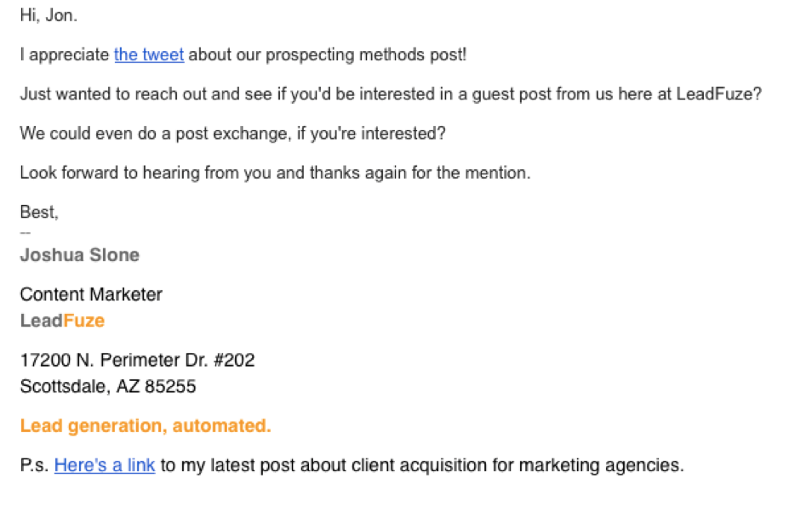
Task: Click the Joshua Slone signature name
Action: pos(80,254)
